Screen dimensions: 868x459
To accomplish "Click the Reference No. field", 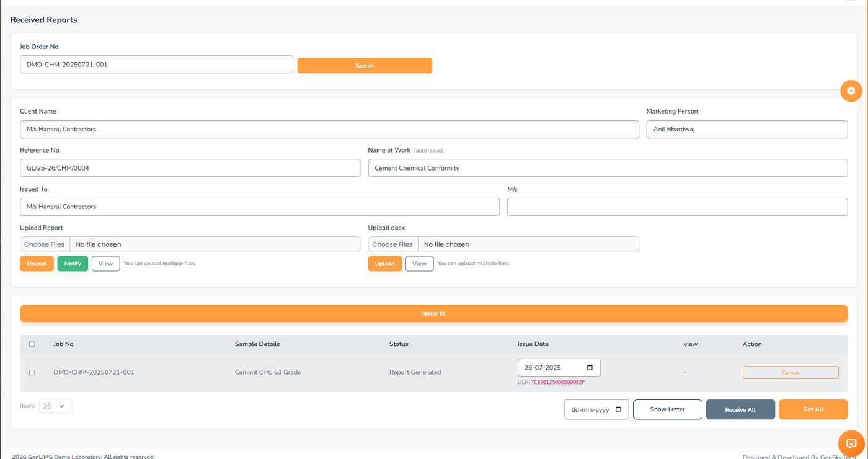I will click(190, 168).
